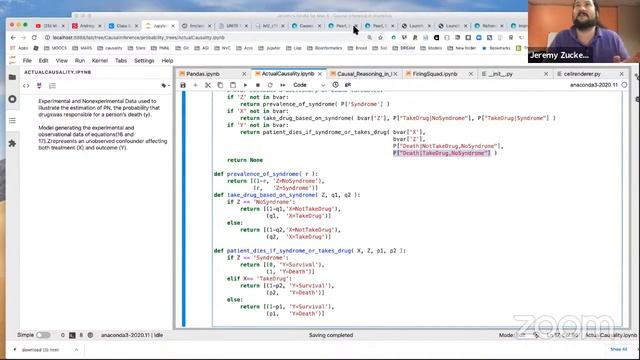Viewport: 640px width, 360px height.
Task: Close the cellrenderer.py tab
Action: [x=622, y=74]
